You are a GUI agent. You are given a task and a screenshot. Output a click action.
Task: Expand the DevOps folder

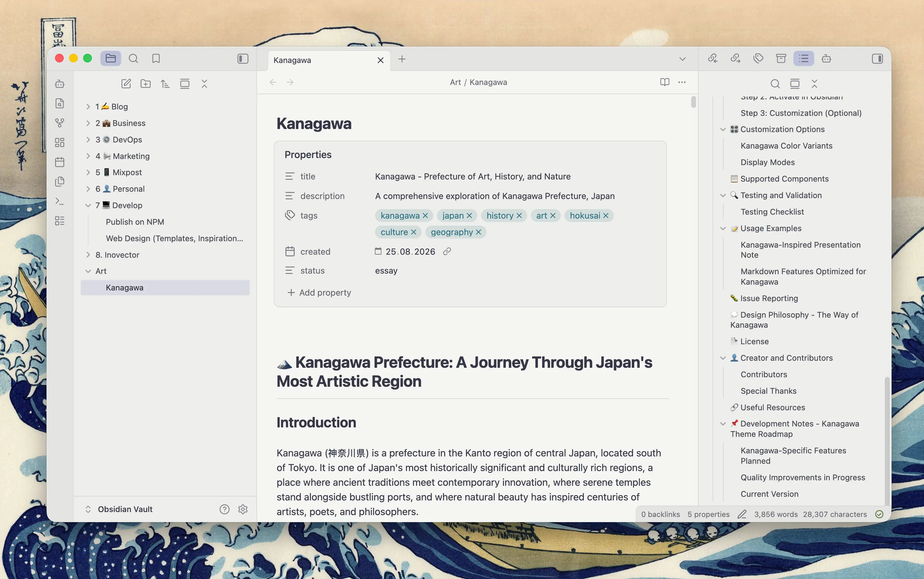(x=88, y=139)
